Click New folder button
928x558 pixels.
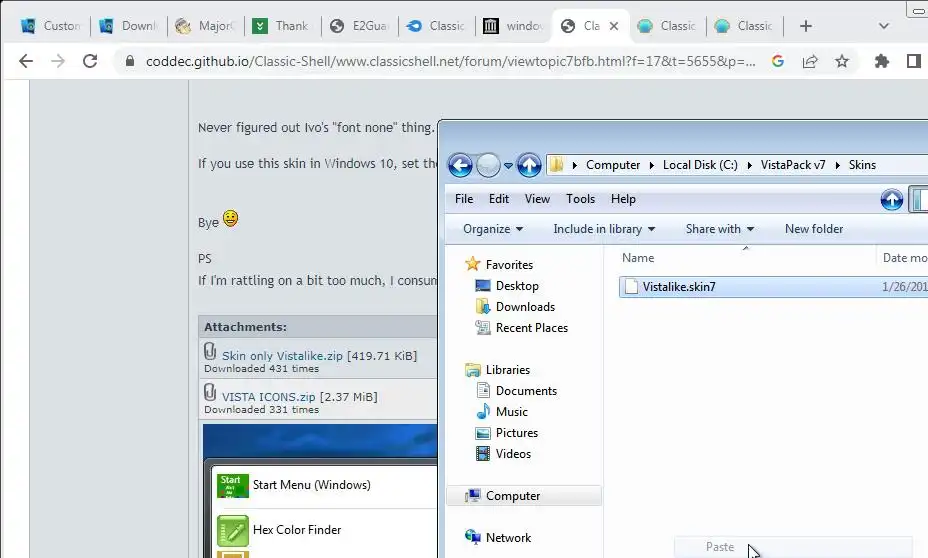(814, 229)
